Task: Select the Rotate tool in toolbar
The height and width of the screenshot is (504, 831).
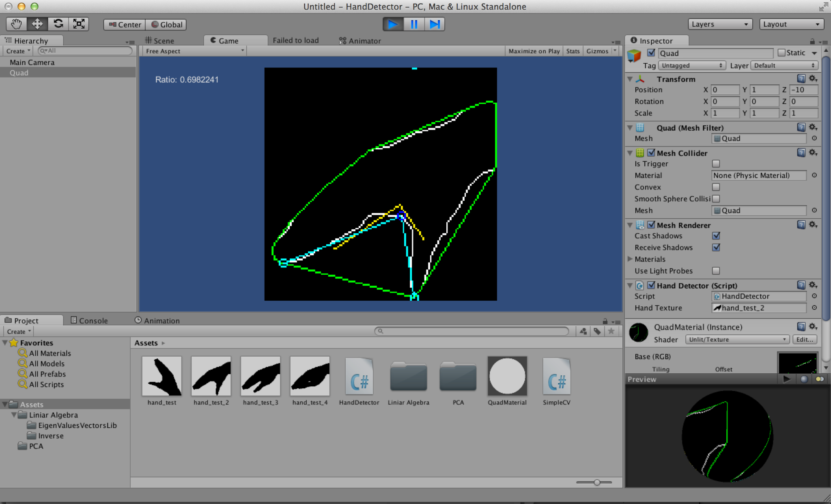Action: pyautogui.click(x=58, y=24)
